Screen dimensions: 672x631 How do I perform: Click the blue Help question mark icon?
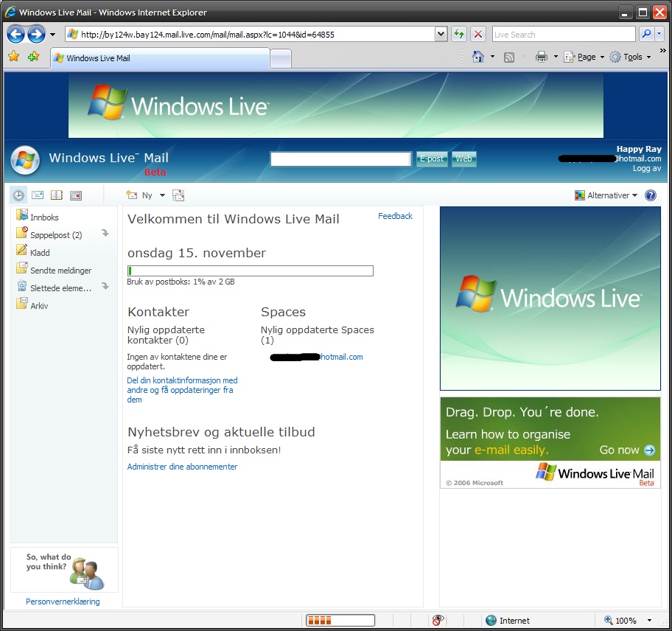point(651,195)
